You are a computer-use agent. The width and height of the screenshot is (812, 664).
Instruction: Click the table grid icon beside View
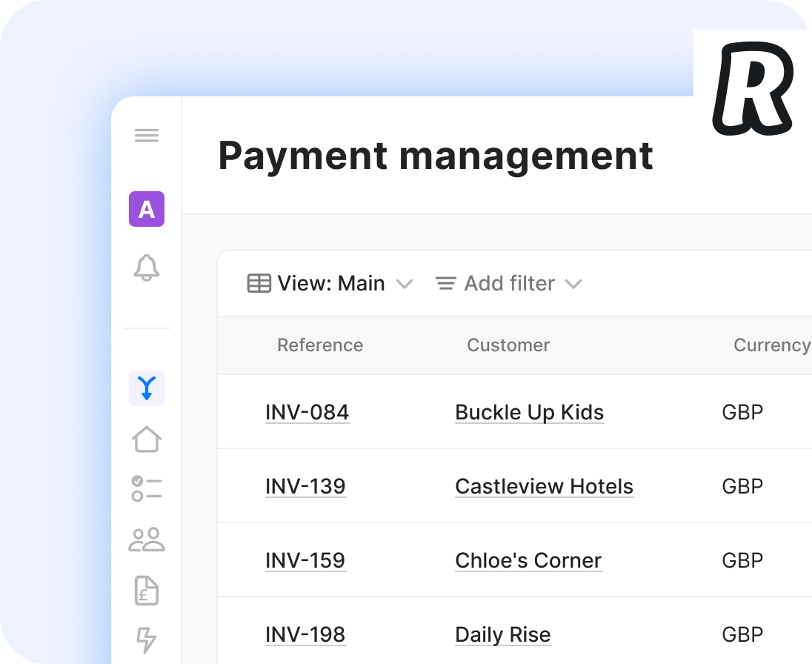click(x=258, y=283)
